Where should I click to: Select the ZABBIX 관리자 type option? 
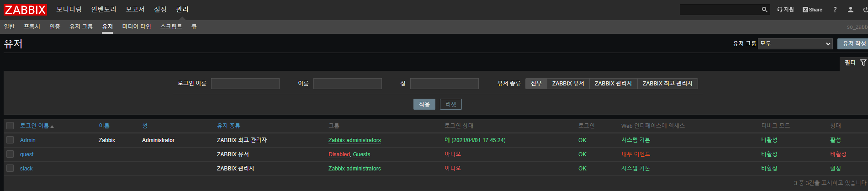click(614, 84)
